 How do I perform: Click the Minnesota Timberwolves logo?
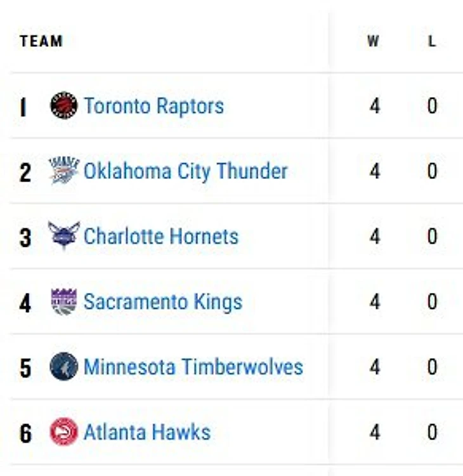click(x=63, y=366)
